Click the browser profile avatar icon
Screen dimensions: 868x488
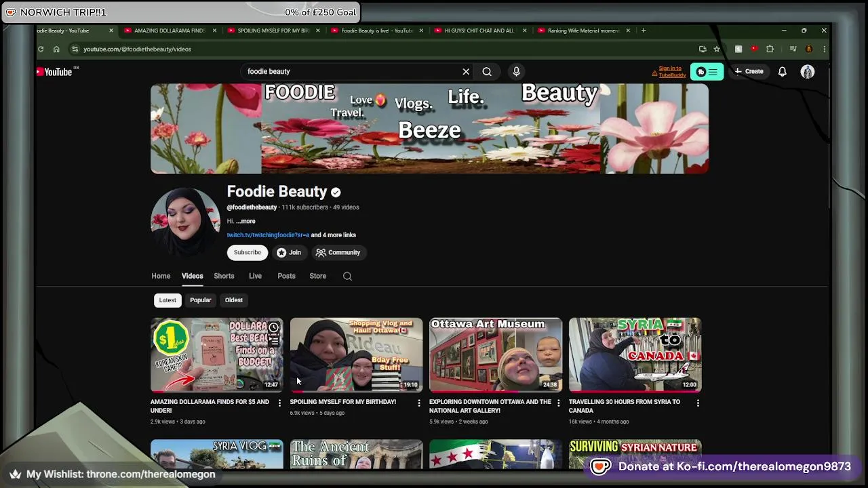tap(809, 49)
